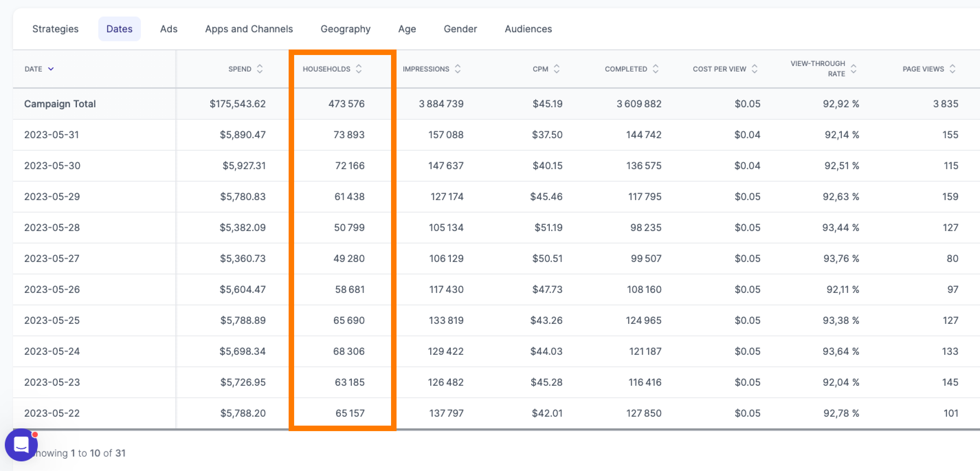Sort by Impressions column arrows
Image resolution: width=980 pixels, height=471 pixels.
click(458, 69)
